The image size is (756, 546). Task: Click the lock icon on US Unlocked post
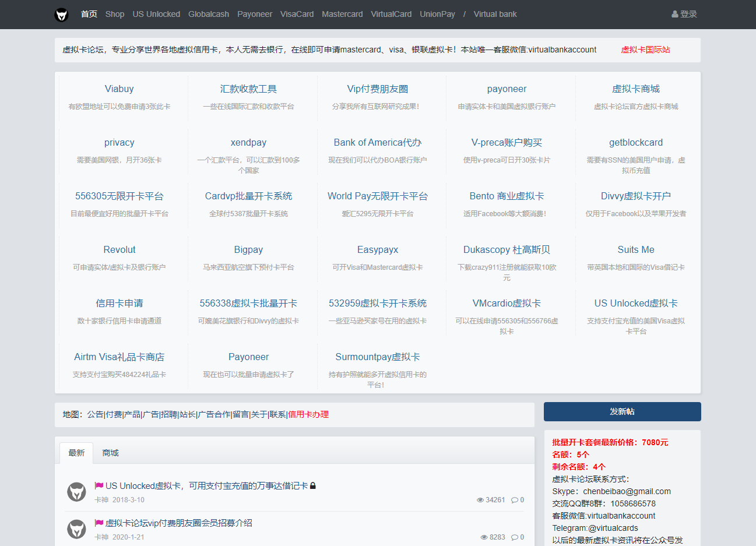coord(313,485)
